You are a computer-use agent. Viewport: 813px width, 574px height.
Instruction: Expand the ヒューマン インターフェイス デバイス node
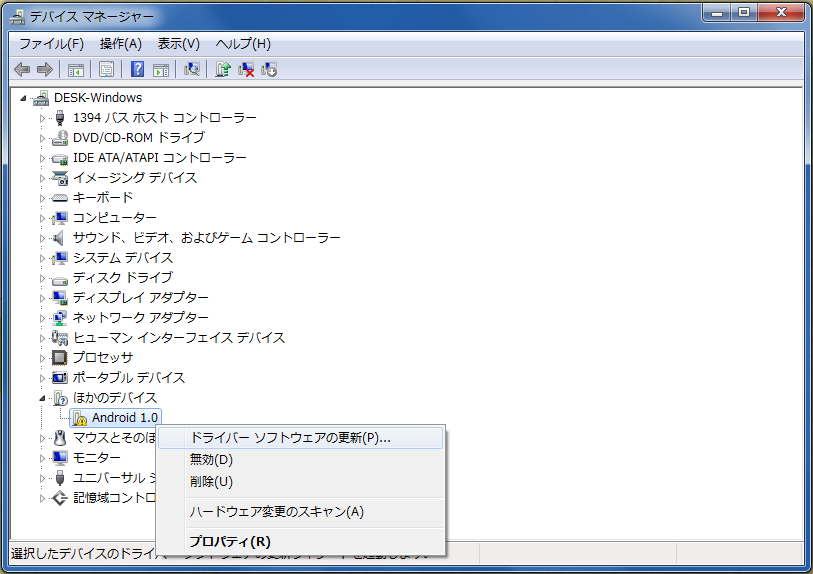point(43,338)
